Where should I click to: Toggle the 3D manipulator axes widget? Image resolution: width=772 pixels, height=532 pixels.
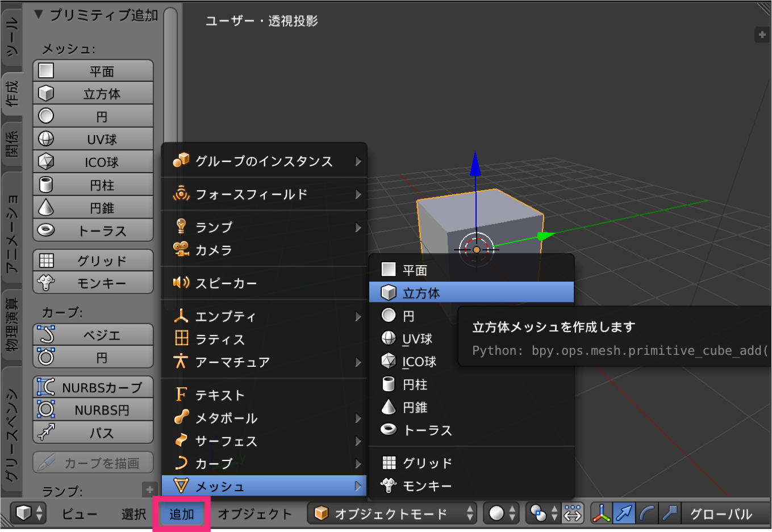tap(601, 514)
